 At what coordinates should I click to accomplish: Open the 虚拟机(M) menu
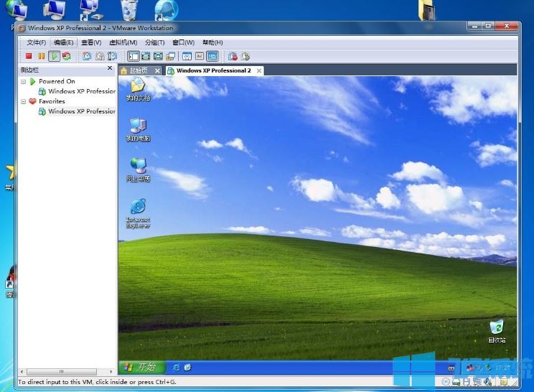click(123, 42)
